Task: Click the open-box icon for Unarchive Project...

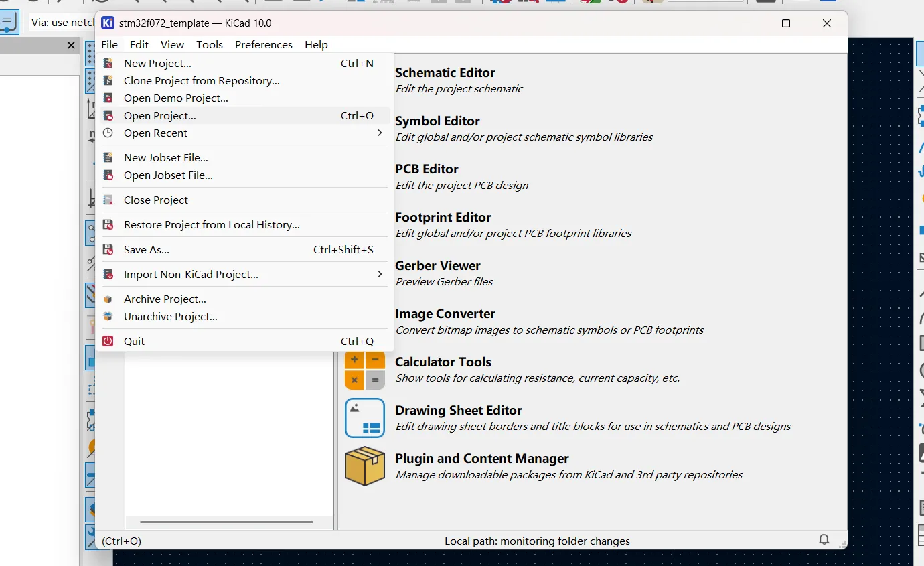Action: pos(108,316)
